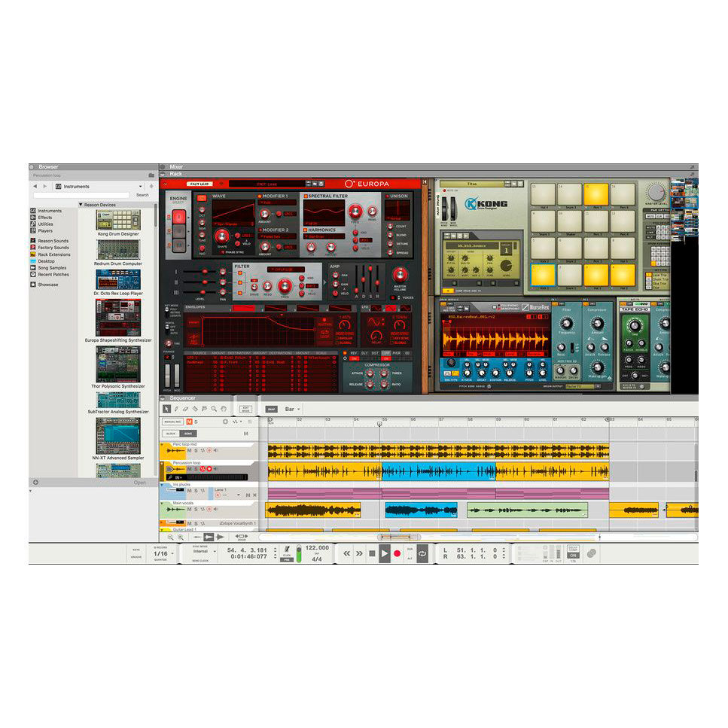This screenshot has height=728, width=728.
Task: Open Players in Browser sidebar
Action: [41, 230]
